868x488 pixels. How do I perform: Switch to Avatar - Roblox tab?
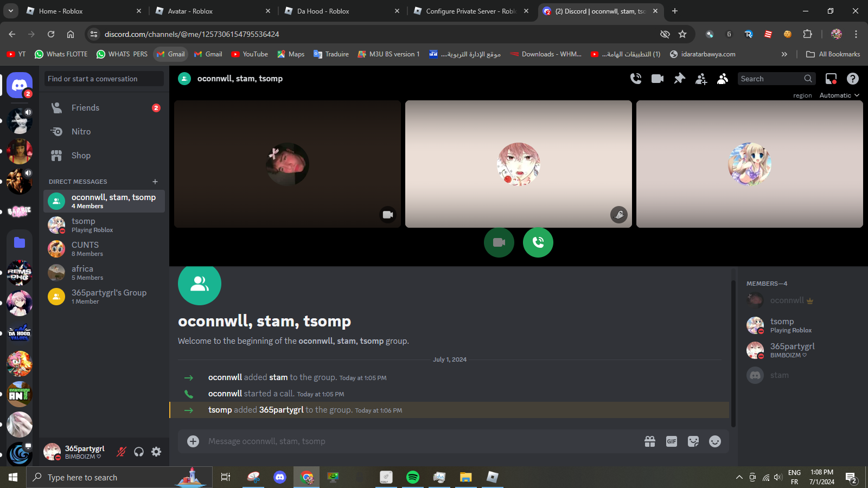click(x=213, y=11)
